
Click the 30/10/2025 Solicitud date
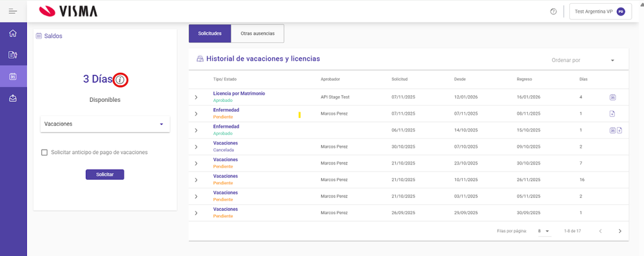tap(404, 146)
